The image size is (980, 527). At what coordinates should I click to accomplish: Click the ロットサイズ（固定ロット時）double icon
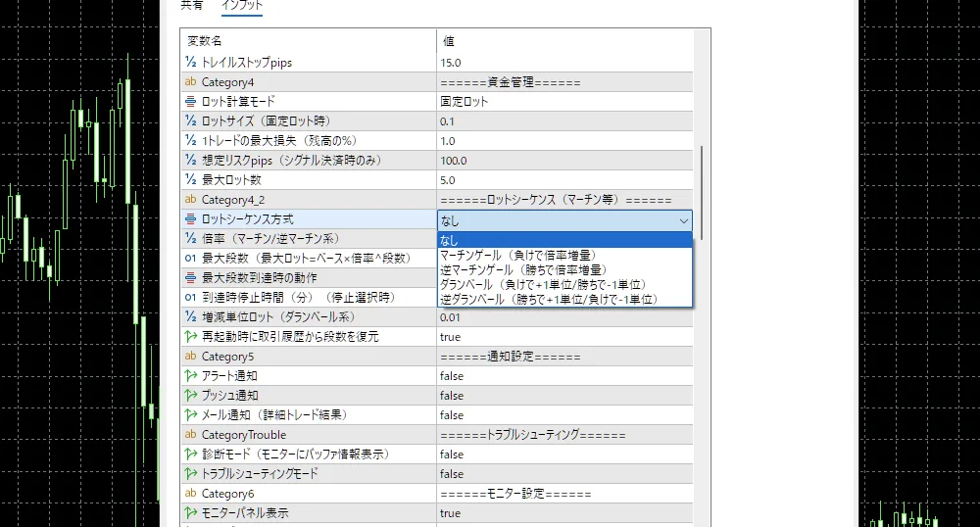191,121
